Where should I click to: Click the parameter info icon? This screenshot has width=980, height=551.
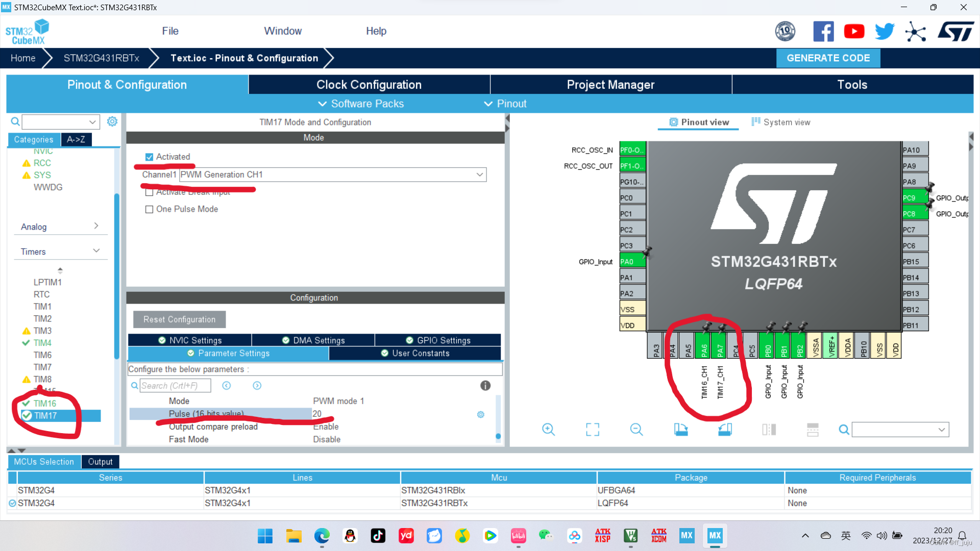(485, 386)
